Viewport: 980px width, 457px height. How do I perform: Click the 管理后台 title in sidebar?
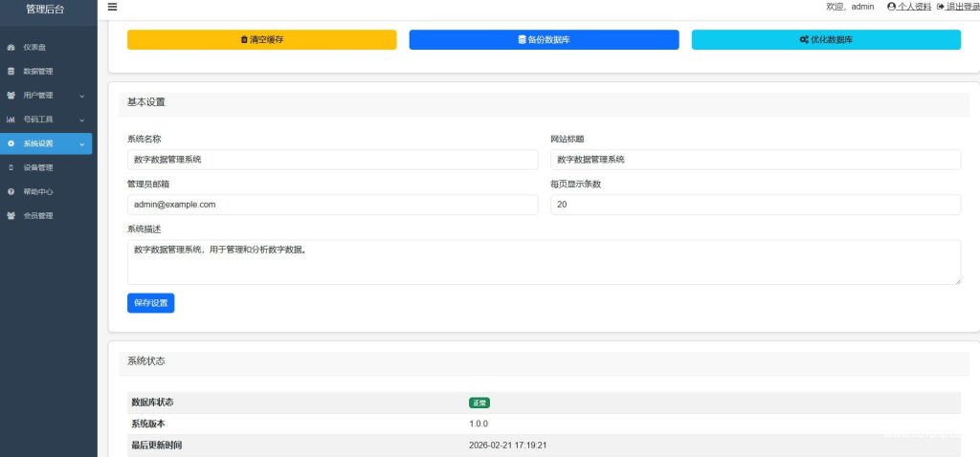pos(45,9)
